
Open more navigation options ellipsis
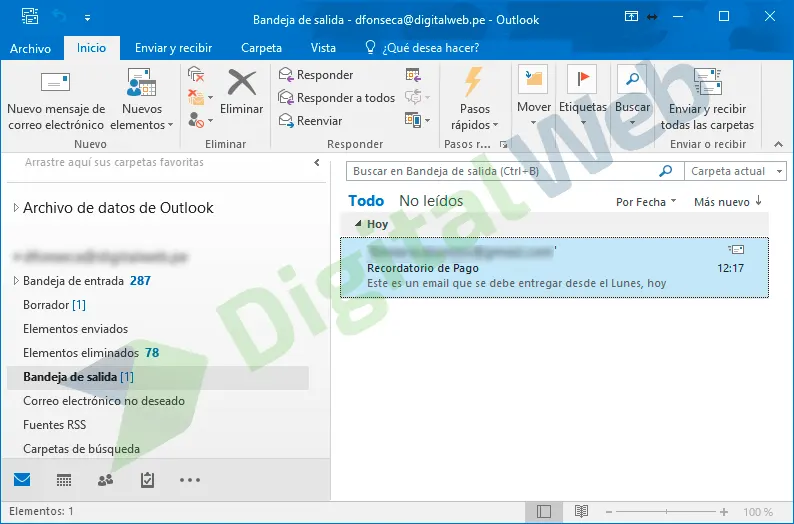pos(190,479)
